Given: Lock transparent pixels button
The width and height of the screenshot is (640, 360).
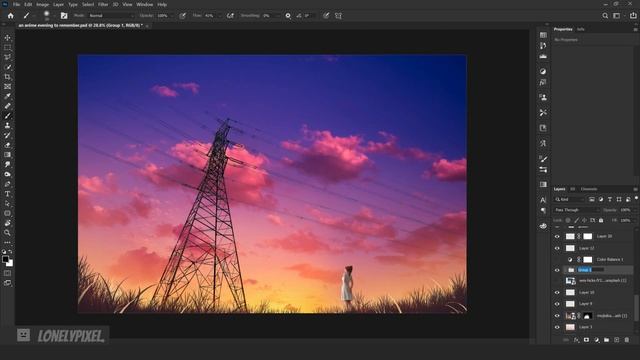Looking at the screenshot, I should 568,220.
